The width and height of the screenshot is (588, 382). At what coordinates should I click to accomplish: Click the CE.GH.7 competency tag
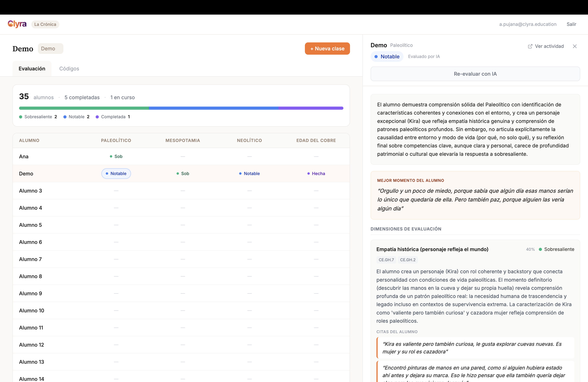[386, 260]
